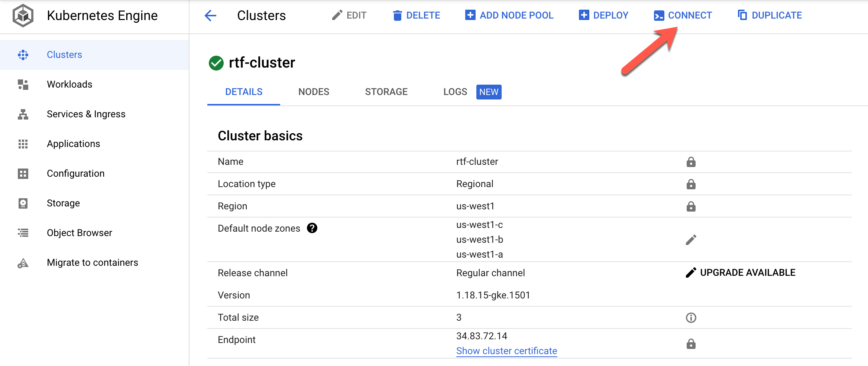Click the lock icon in Name row
This screenshot has width=868, height=366.
click(x=691, y=162)
